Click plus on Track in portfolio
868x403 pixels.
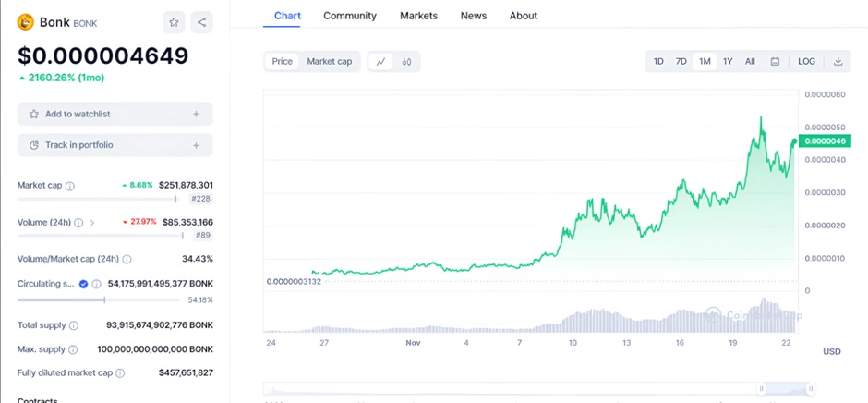pyautogui.click(x=196, y=145)
